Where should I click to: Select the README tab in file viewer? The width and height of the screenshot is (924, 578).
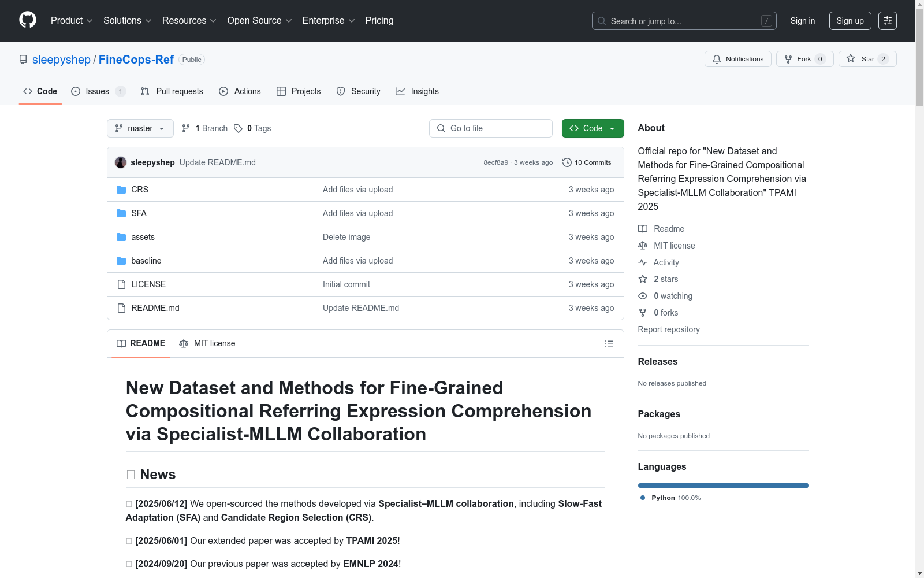pyautogui.click(x=141, y=344)
